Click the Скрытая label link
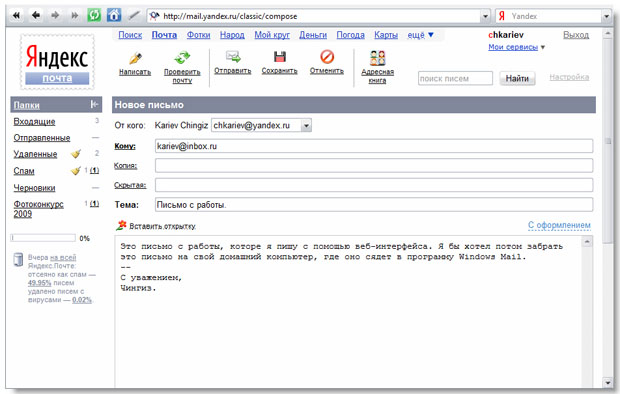 [x=130, y=185]
